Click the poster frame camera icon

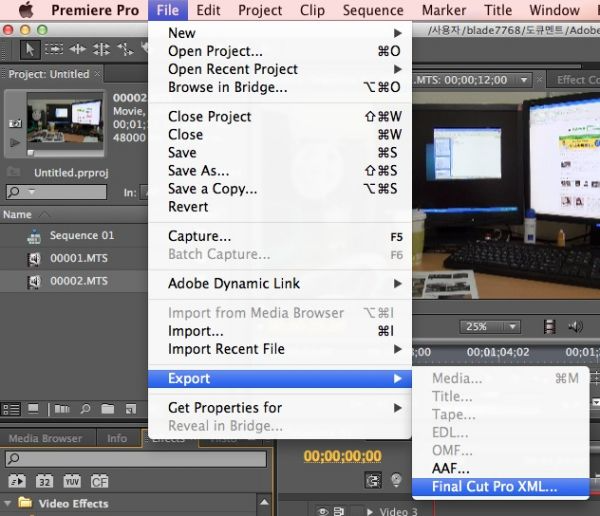click(x=15, y=123)
